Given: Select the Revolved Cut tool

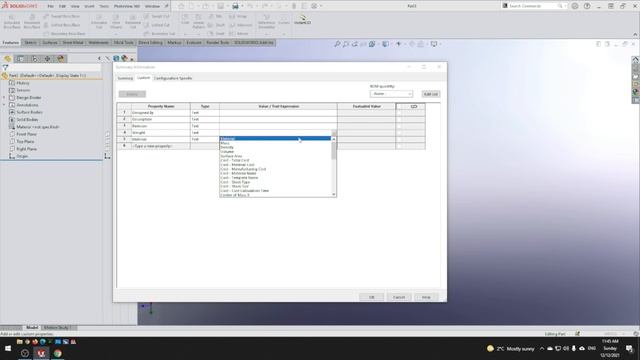Looking at the screenshot, I should [x=133, y=21].
